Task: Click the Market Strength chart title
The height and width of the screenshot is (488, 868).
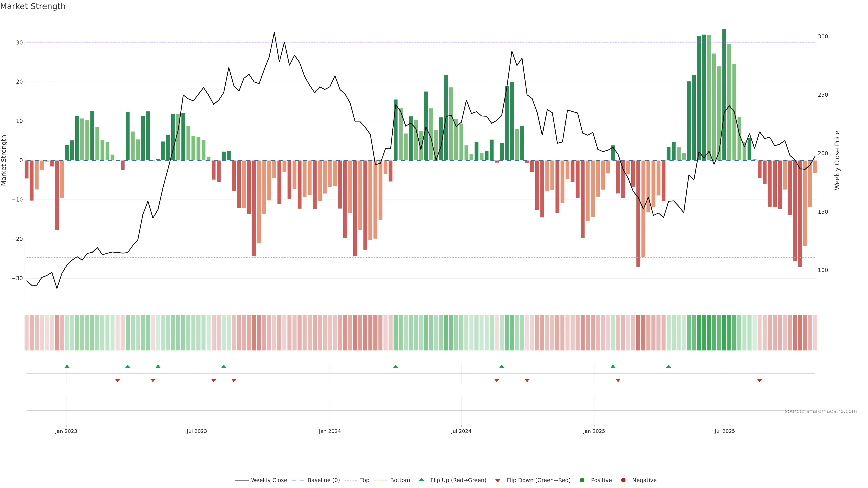Action: [x=33, y=6]
